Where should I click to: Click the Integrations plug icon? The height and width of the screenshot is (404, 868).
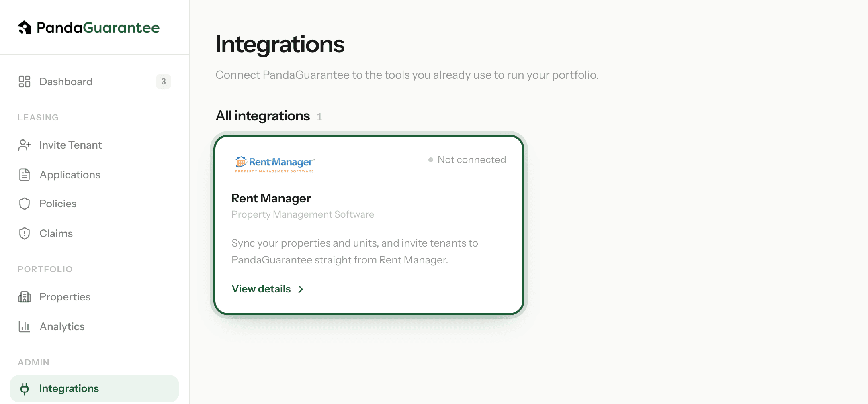tap(25, 388)
